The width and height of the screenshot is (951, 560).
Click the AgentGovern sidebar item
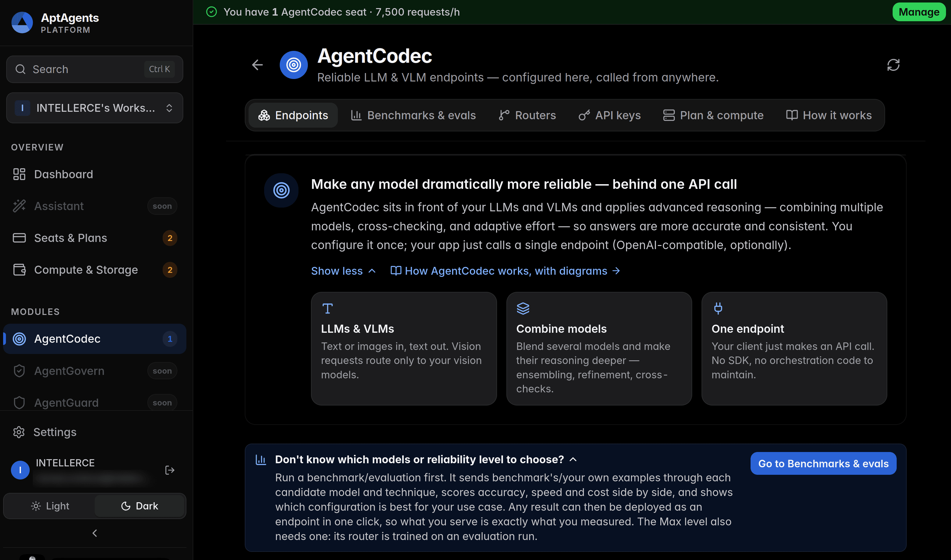(94, 371)
